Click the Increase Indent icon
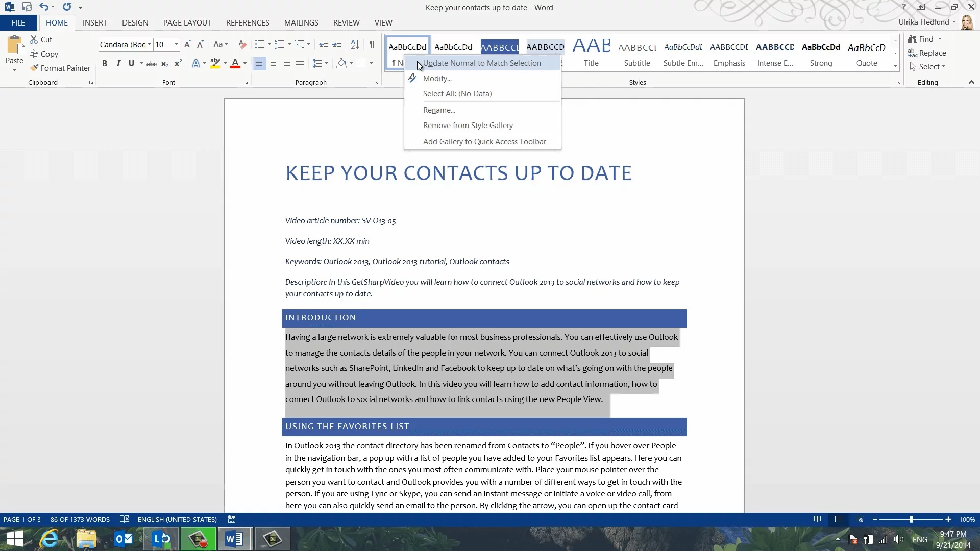The height and width of the screenshot is (551, 980). [337, 45]
